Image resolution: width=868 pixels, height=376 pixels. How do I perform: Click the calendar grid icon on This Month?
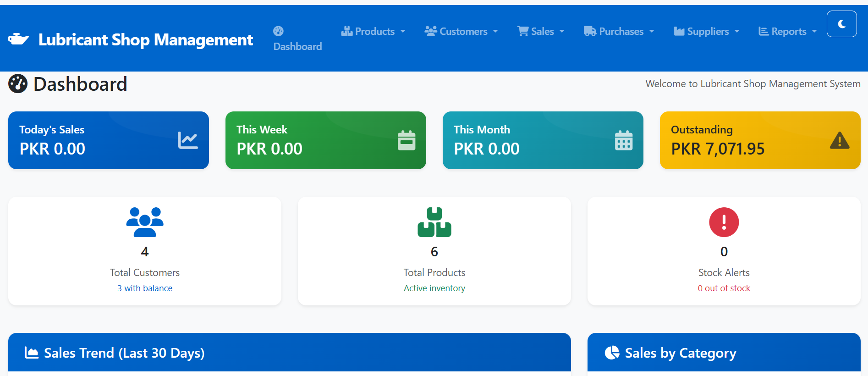coord(624,140)
